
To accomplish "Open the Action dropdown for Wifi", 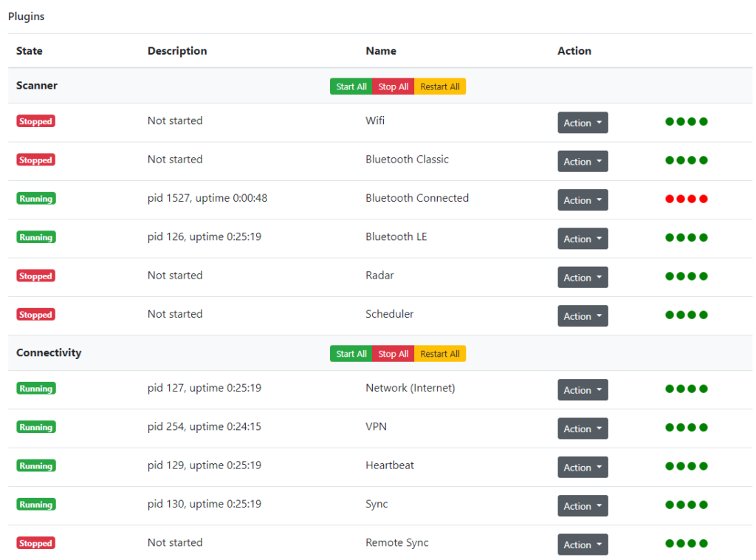I will (583, 123).
